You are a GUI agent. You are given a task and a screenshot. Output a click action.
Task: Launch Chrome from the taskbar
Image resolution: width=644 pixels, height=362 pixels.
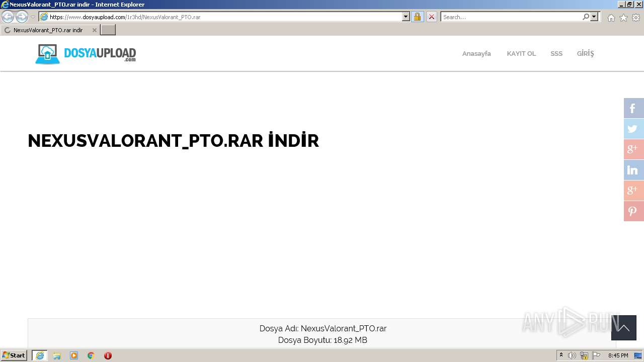point(91,355)
